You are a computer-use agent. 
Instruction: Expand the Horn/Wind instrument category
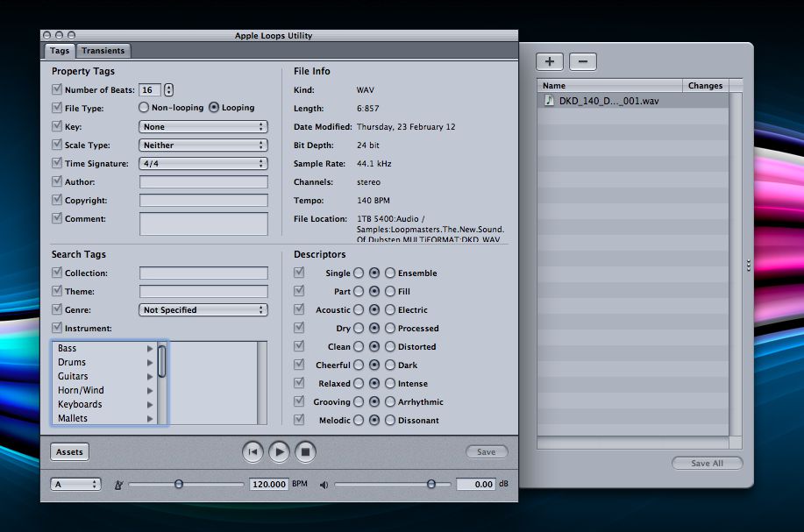coord(150,391)
